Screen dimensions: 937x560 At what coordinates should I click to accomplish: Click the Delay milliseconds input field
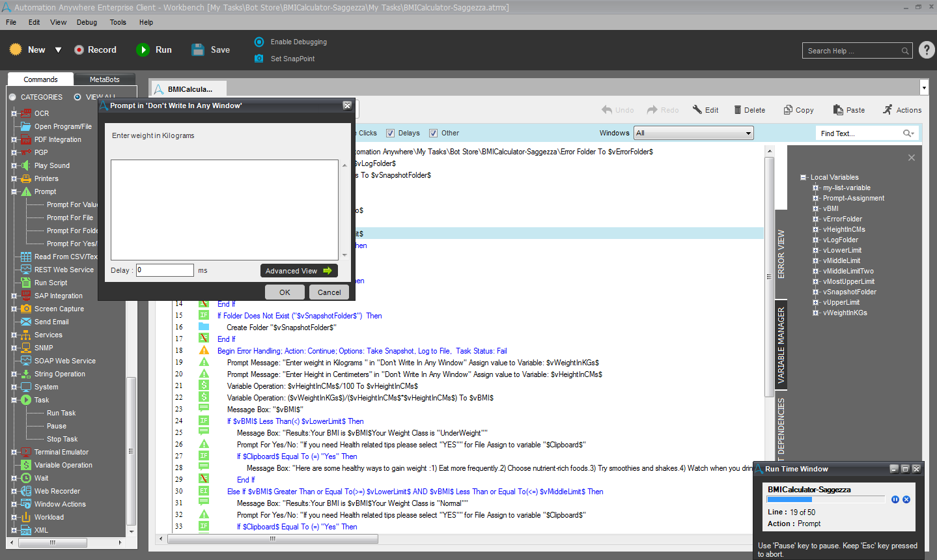click(x=165, y=270)
